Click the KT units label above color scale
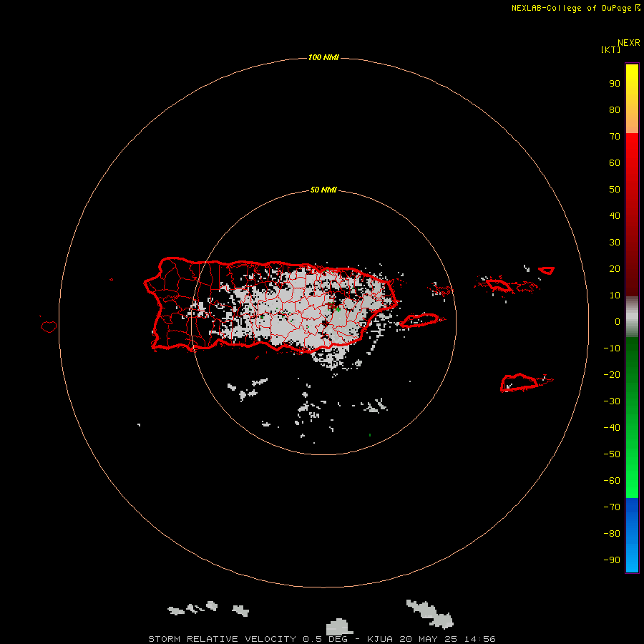Image resolution: width=644 pixels, height=644 pixels. pyautogui.click(x=610, y=49)
